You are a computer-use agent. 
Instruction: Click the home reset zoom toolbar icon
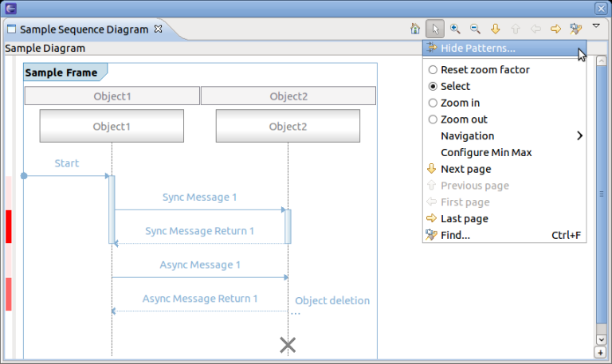[x=415, y=29]
